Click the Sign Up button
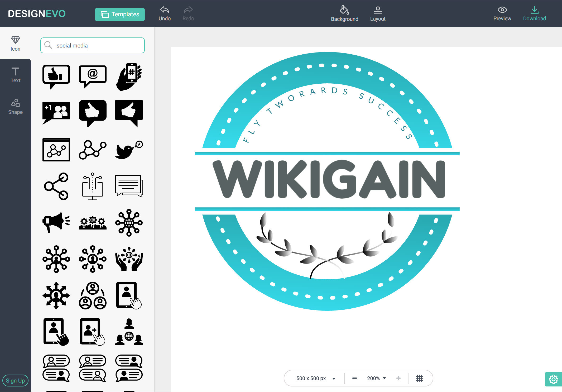 (15, 380)
